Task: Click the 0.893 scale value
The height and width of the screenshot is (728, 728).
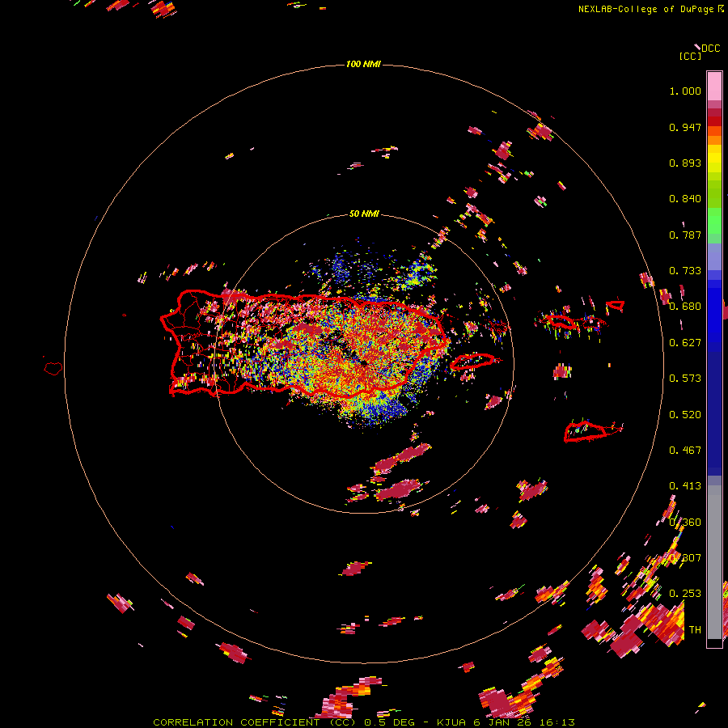Action: 685,163
